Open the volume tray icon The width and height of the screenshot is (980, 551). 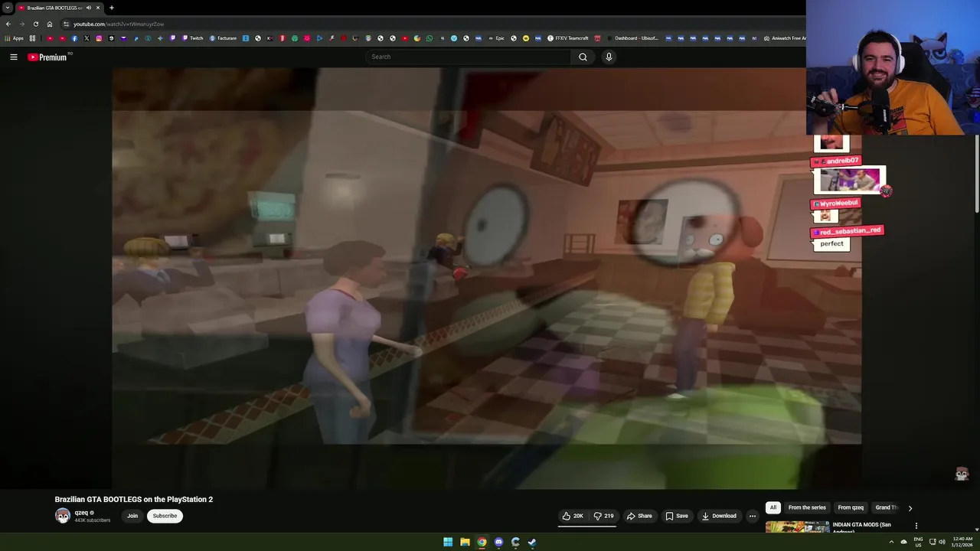point(942,542)
